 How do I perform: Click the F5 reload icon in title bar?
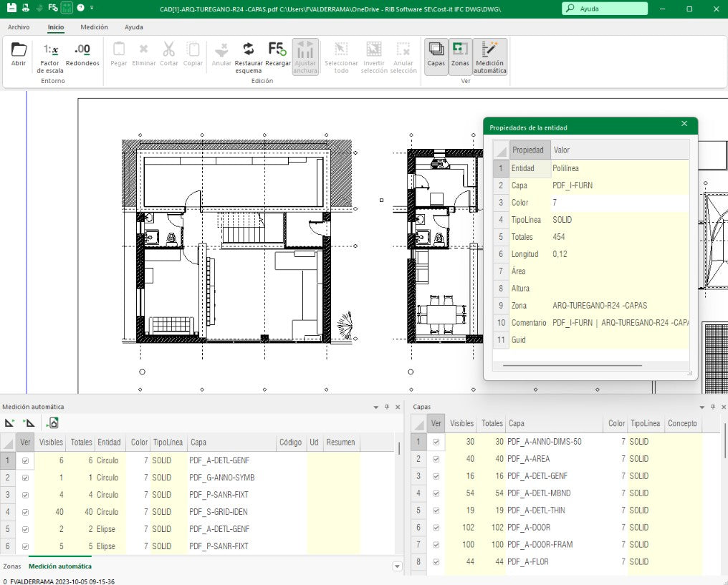(53, 7)
